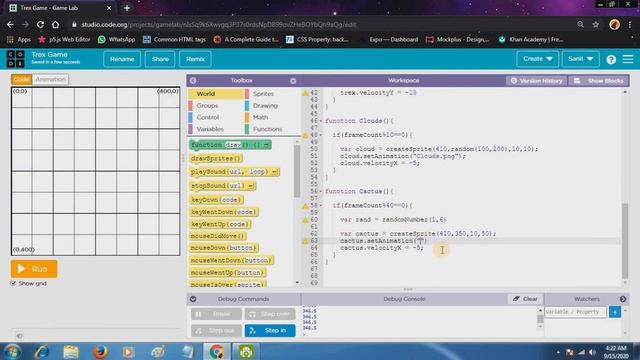Open File Explorer from taskbar
The width and height of the screenshot is (640, 360).
tap(71, 351)
